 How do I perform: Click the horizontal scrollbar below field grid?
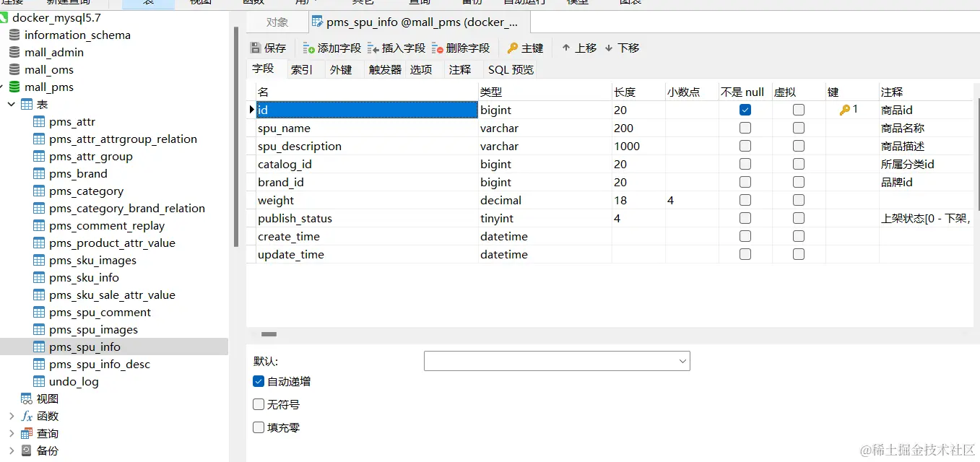tap(269, 334)
